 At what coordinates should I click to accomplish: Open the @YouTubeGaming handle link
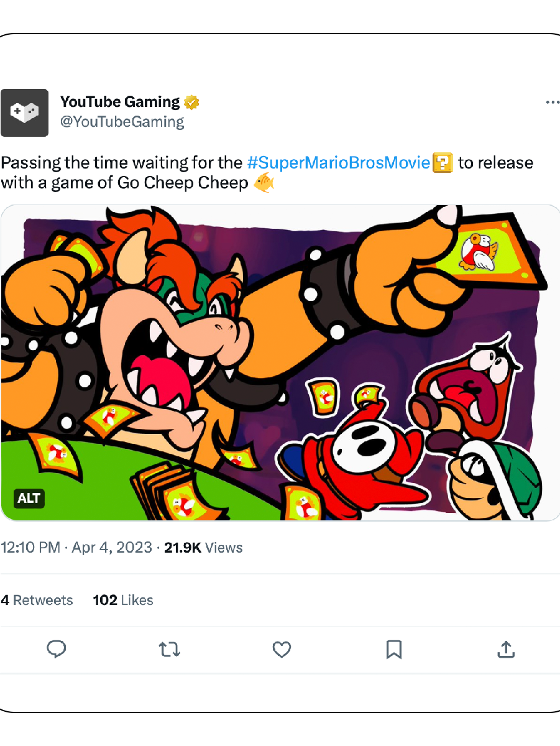point(122,122)
